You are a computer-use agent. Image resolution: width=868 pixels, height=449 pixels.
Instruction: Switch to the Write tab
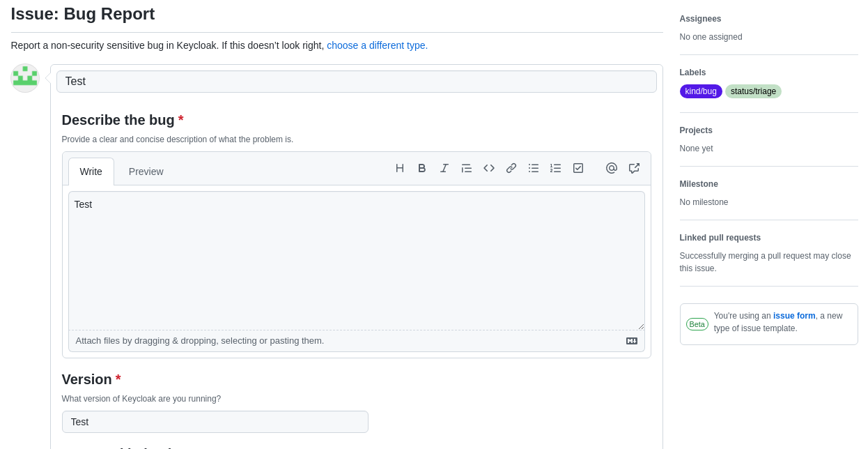pos(91,172)
